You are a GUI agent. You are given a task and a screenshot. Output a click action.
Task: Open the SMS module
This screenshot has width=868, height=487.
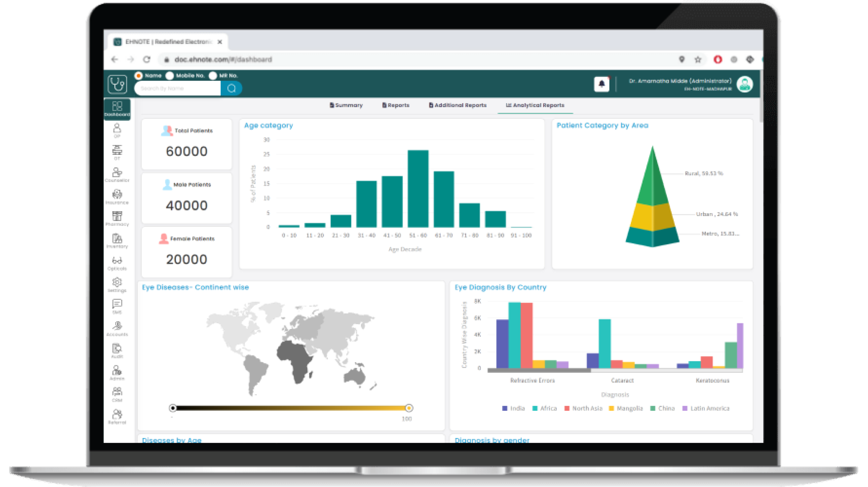point(117,306)
